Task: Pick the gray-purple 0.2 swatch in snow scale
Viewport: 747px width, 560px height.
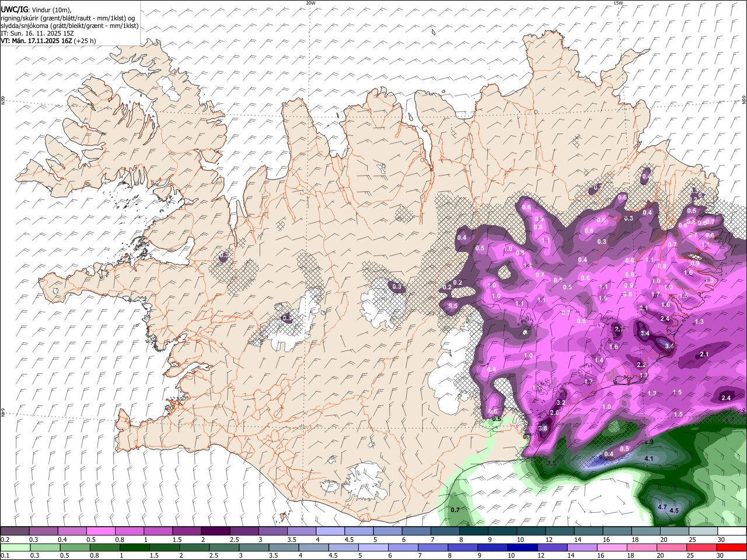Action: coord(15,531)
